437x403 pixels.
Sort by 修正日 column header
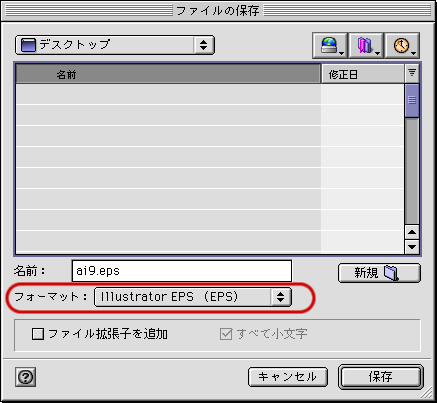pos(362,74)
